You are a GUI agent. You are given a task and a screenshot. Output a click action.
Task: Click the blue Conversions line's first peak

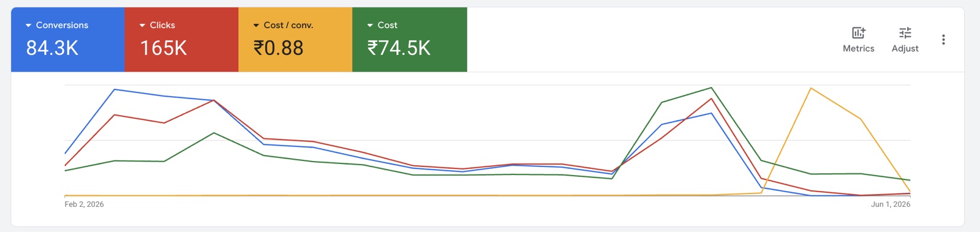115,89
